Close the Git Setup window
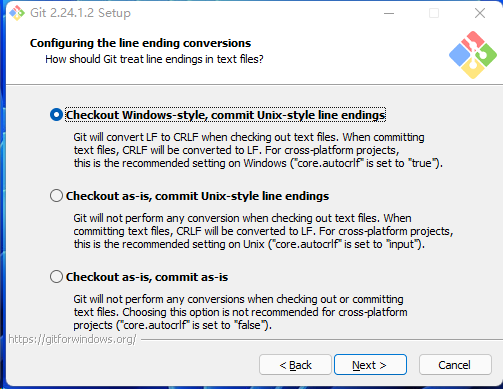This screenshot has height=389, width=503. (x=480, y=13)
